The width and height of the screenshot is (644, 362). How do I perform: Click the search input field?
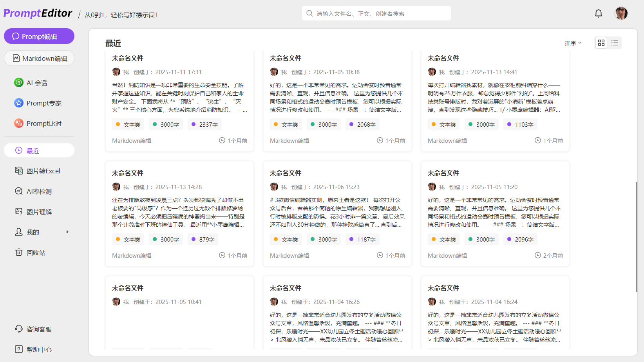(x=380, y=14)
